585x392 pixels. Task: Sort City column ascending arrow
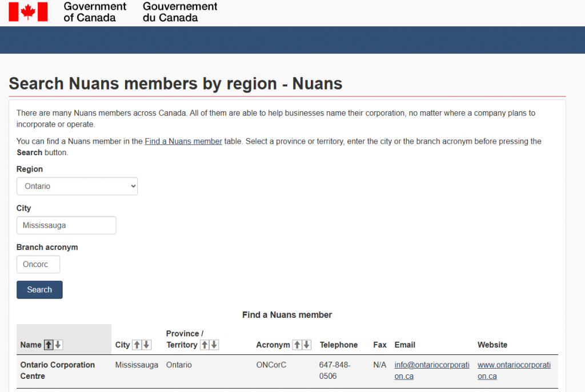[137, 345]
